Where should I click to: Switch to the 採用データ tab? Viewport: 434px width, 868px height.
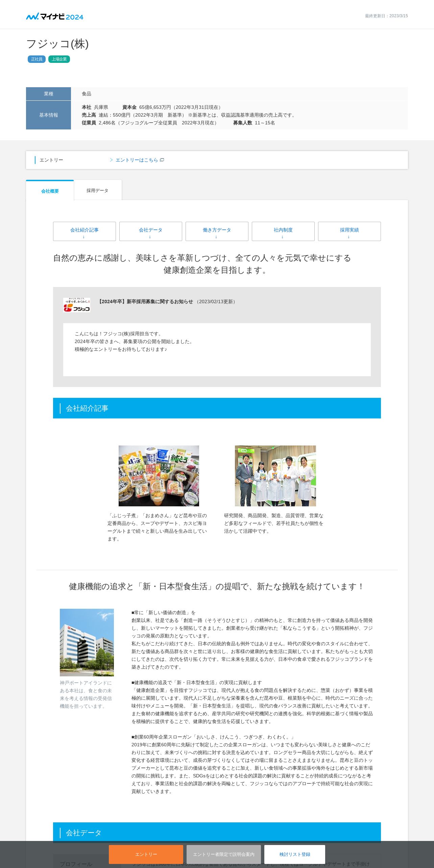tap(97, 190)
